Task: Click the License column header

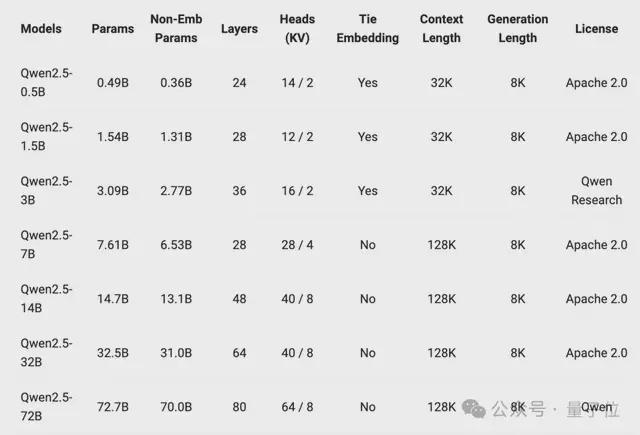Action: click(x=596, y=29)
